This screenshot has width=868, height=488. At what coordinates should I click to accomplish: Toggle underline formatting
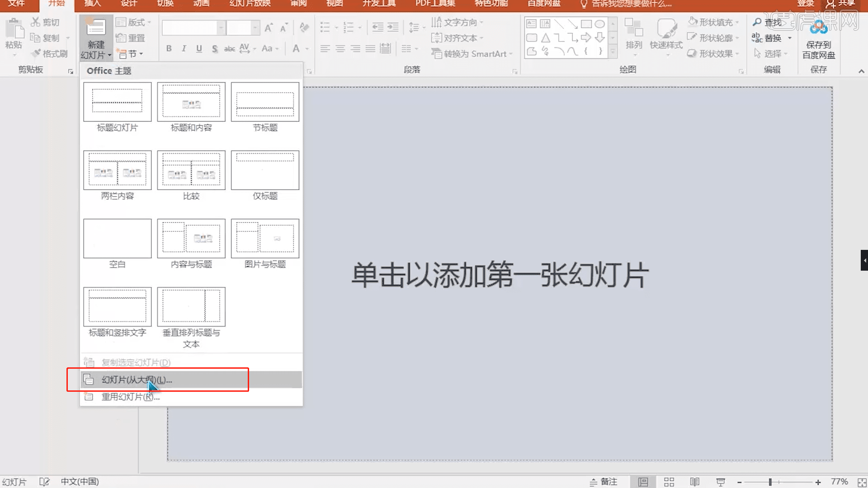[199, 48]
